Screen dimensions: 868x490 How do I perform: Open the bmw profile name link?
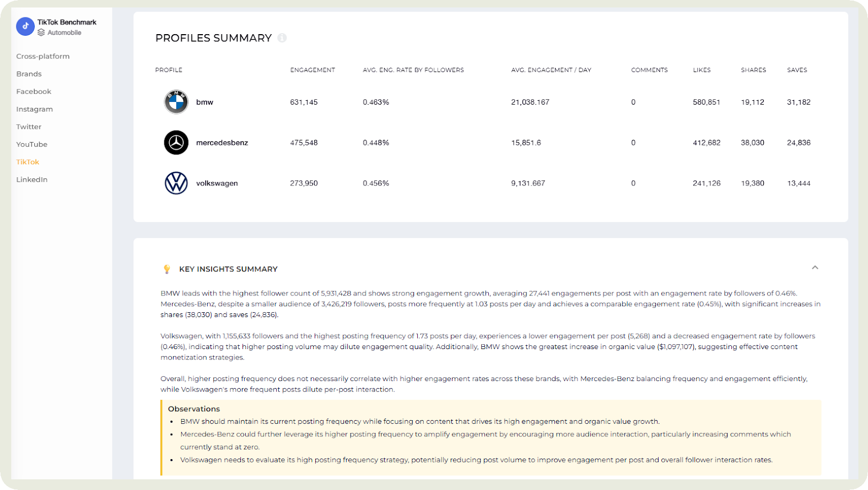click(x=205, y=102)
